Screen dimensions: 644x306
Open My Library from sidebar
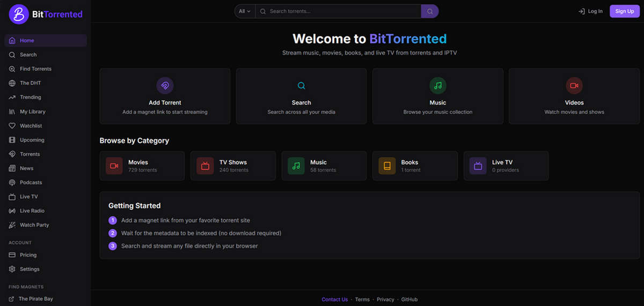point(46,111)
